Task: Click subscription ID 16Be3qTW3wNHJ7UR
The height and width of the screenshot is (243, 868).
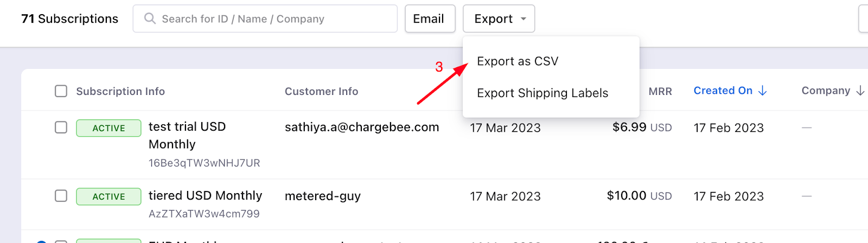Action: 205,163
